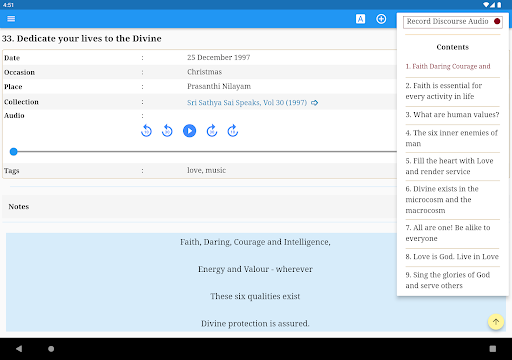Click the audio progress slider handle
Image resolution: width=512 pixels, height=360 pixels.
14,152
